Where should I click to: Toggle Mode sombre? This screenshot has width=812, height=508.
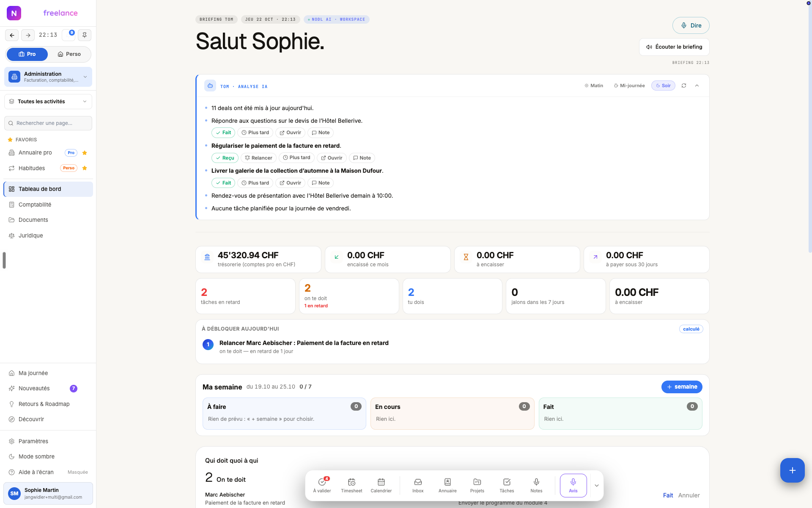(x=48, y=456)
